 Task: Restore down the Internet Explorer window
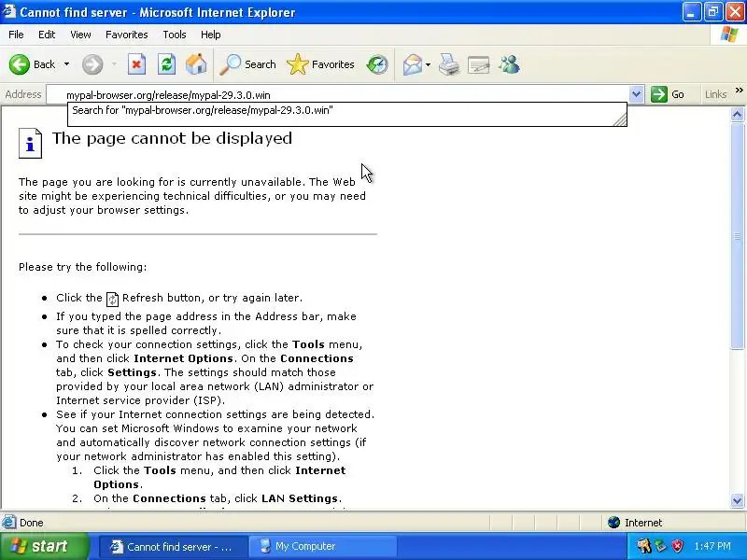(713, 12)
